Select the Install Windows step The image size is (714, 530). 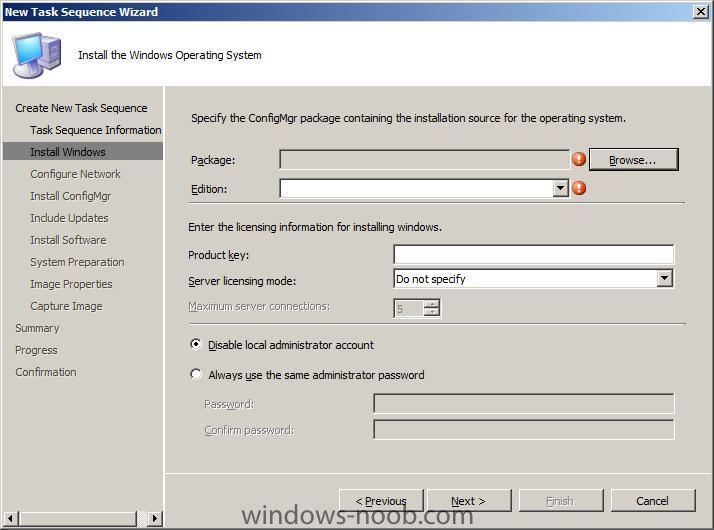pos(83,151)
